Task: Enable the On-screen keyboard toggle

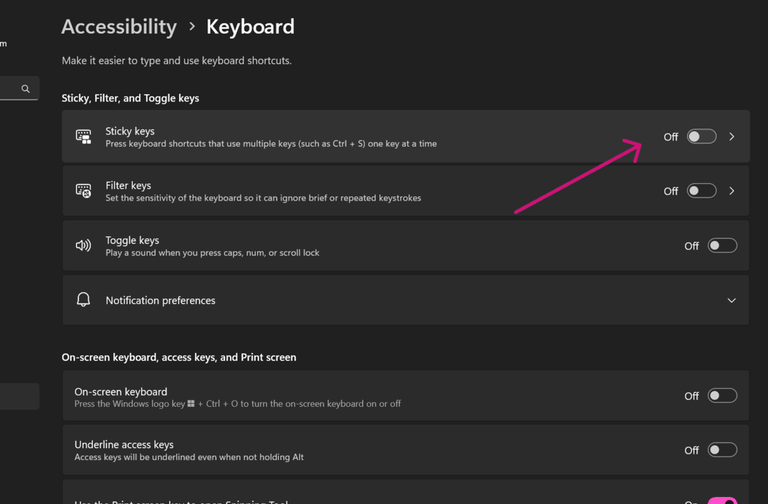Action: pos(722,396)
